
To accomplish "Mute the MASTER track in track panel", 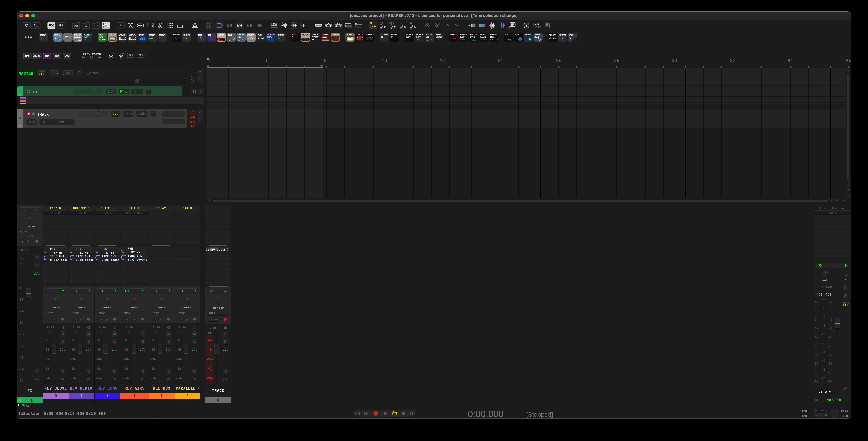I will [x=200, y=72].
